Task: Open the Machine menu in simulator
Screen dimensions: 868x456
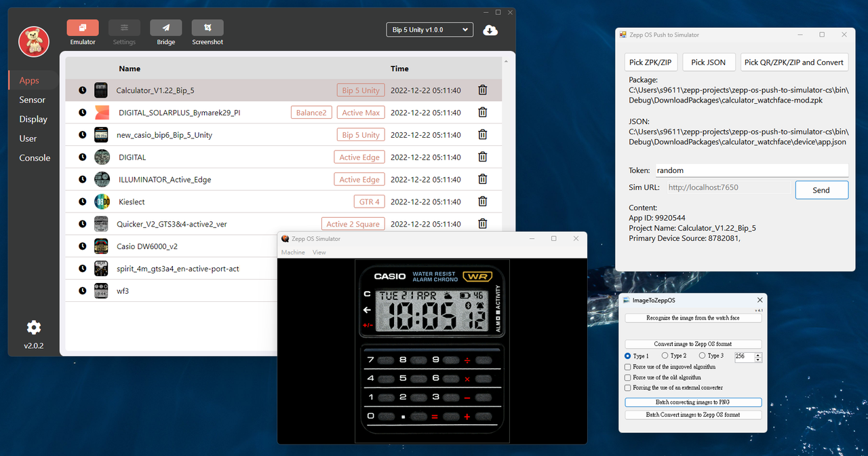Action: 293,252
